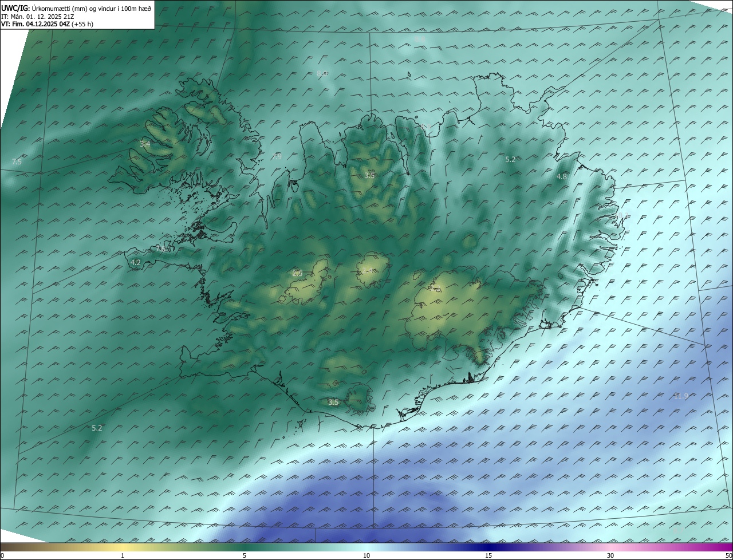The width and height of the screenshot is (733, 560).
Task: Click the 15 tick label on the color scale
Action: [488, 555]
